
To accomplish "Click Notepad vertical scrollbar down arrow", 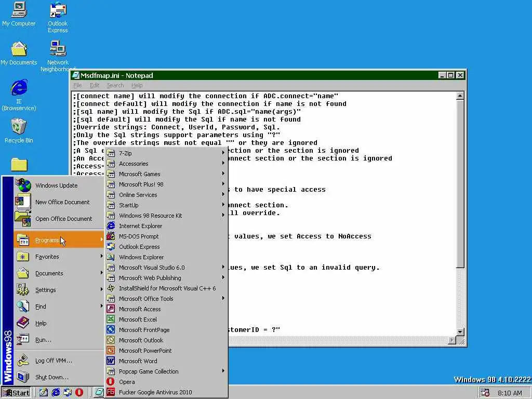I will (x=460, y=332).
